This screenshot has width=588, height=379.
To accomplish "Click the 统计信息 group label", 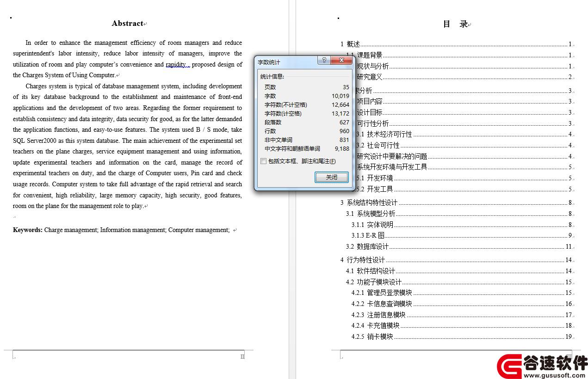I will [272, 76].
